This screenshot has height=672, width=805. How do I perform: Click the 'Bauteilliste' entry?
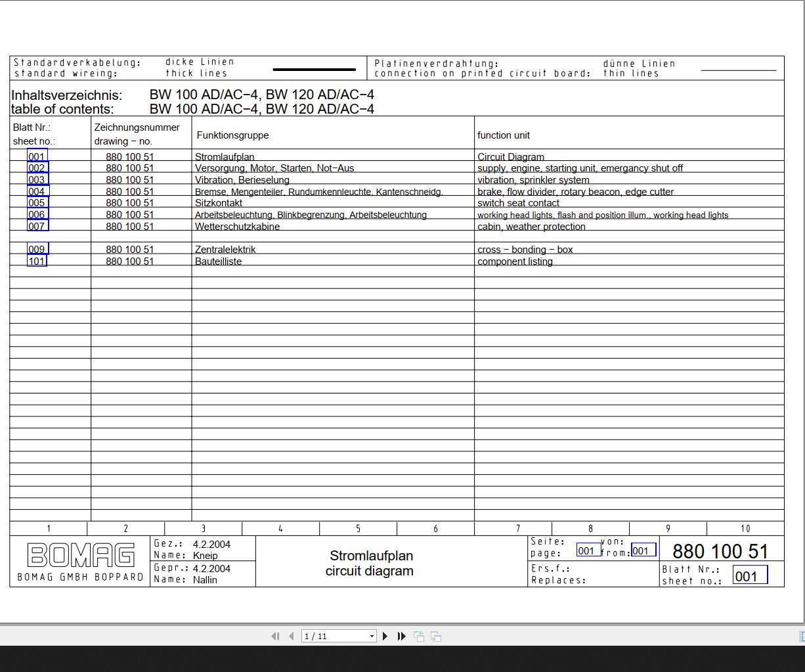click(x=218, y=261)
